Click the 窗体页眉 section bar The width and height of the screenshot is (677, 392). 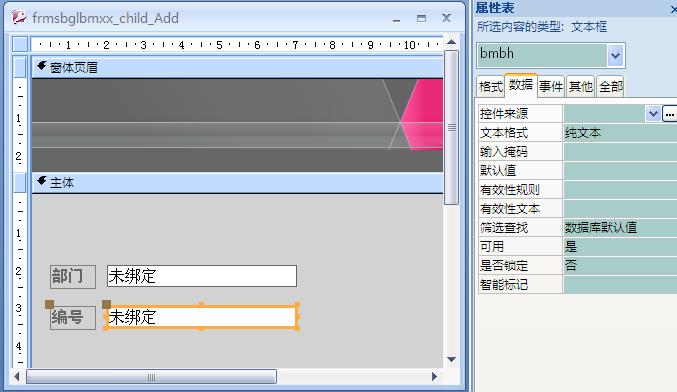[x=237, y=67]
